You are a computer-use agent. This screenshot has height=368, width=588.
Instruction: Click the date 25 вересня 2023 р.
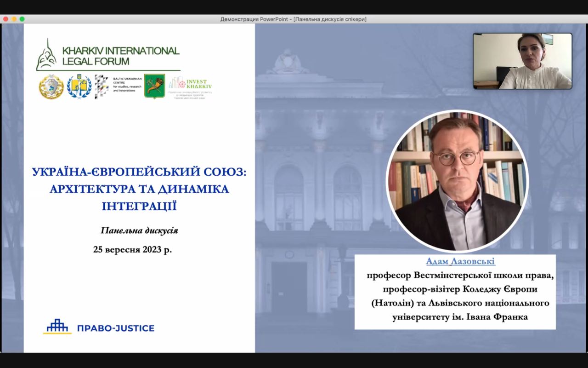[132, 250]
